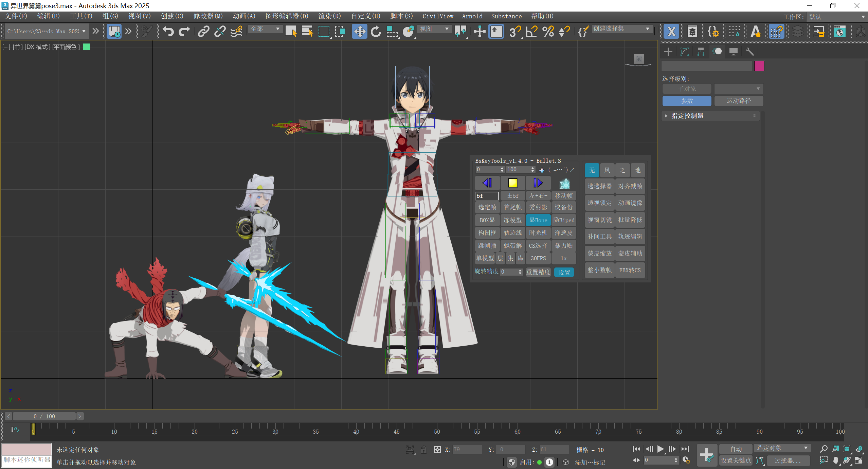The width and height of the screenshot is (868, 469).
Task: Click the blue X icon in main toolbar
Action: pos(671,32)
